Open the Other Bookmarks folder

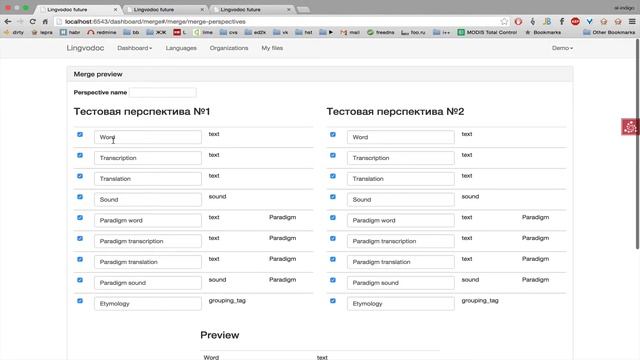click(x=609, y=32)
